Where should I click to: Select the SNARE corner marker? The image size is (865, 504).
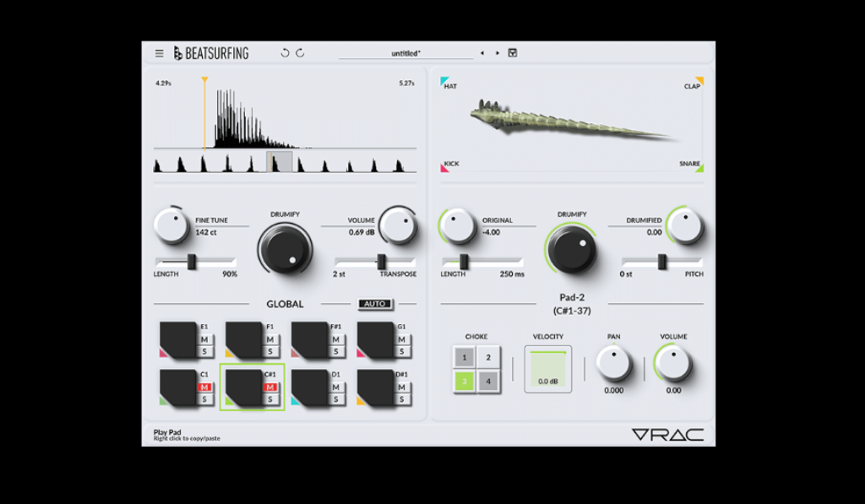(699, 168)
